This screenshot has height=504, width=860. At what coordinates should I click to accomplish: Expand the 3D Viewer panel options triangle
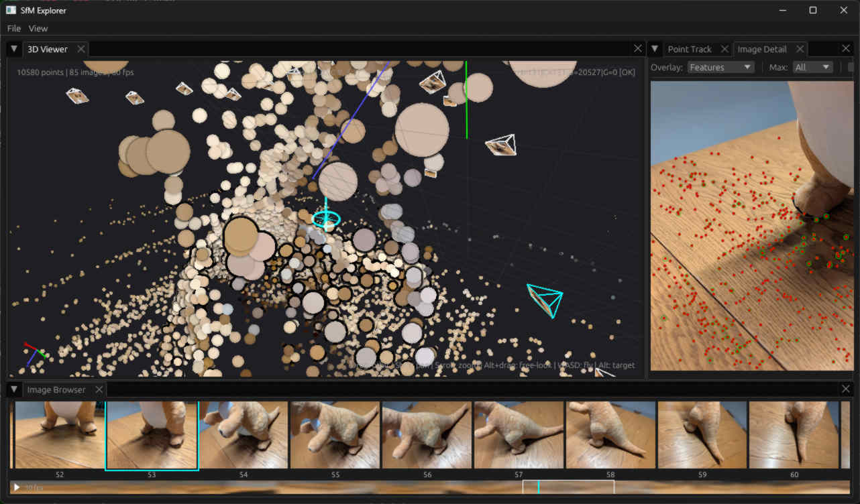14,49
